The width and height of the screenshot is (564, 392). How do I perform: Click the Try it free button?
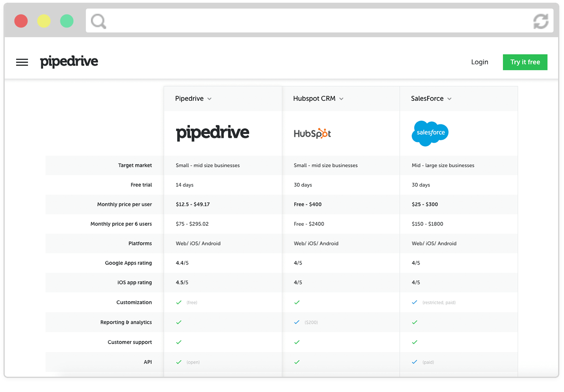click(x=525, y=62)
